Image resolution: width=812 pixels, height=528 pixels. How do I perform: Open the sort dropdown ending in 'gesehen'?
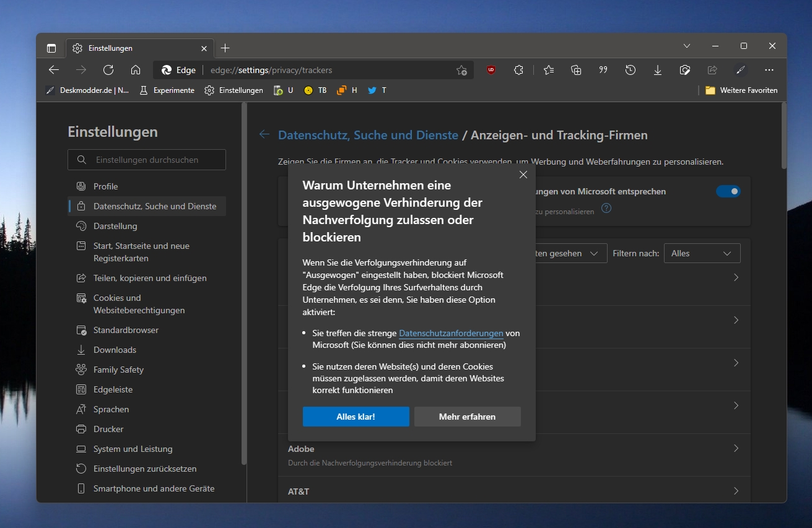point(570,253)
